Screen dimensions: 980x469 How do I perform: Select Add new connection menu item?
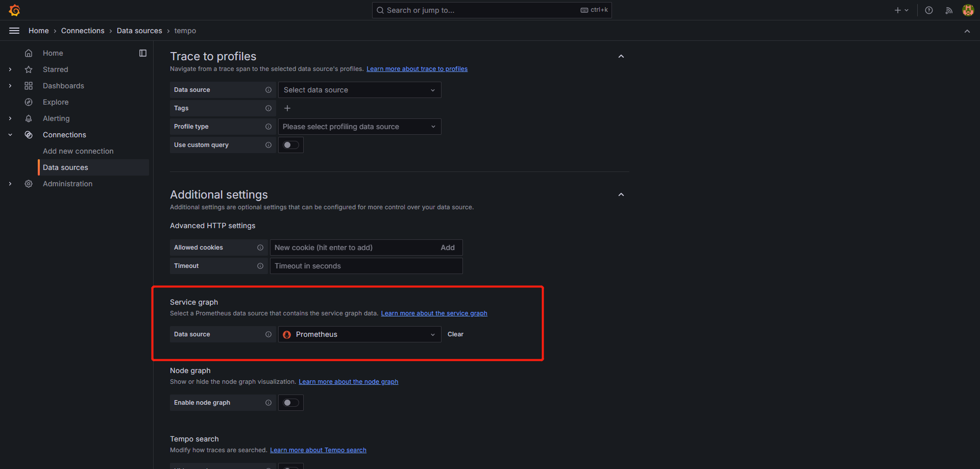[78, 151]
